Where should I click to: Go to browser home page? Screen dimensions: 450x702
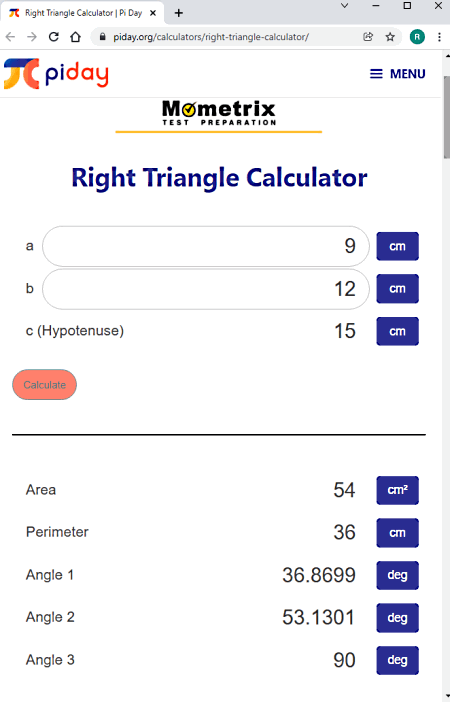75,37
